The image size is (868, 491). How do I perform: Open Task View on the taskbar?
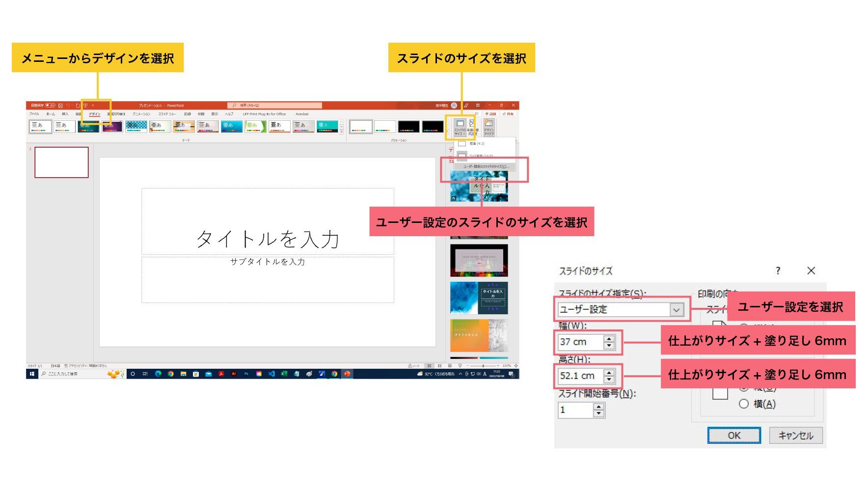145,374
